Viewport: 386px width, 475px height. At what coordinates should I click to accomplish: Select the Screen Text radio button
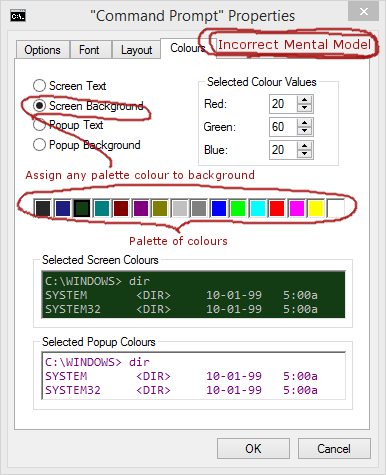tap(69, 86)
